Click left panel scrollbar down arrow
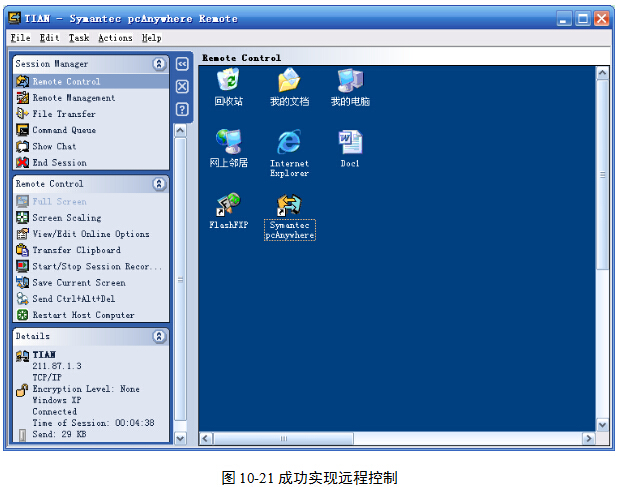The width and height of the screenshot is (619, 487). point(180,438)
